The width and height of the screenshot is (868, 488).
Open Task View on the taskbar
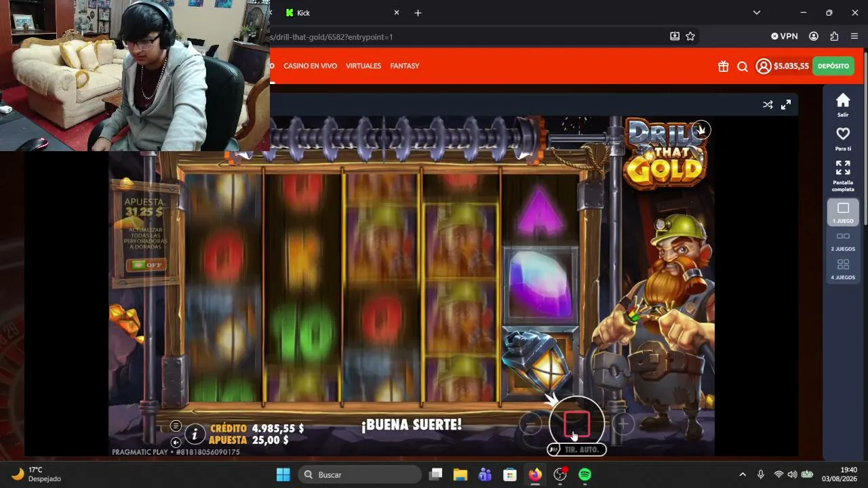435,474
